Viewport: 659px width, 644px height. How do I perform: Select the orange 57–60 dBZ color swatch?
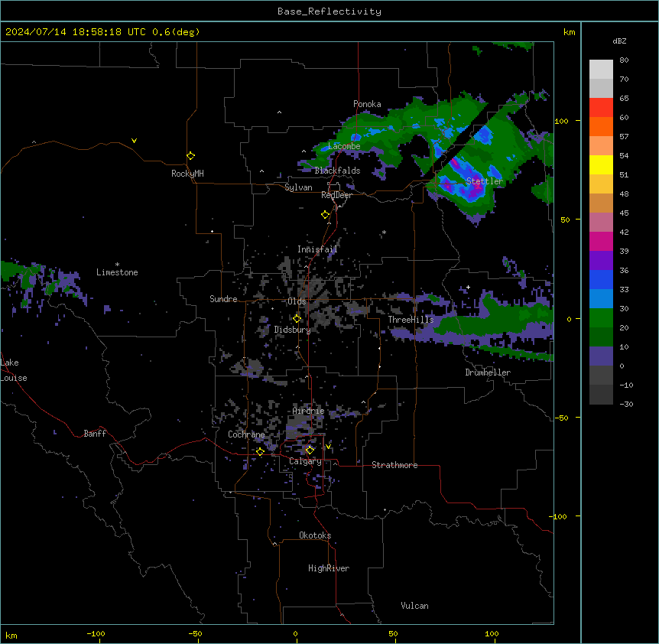click(601, 126)
